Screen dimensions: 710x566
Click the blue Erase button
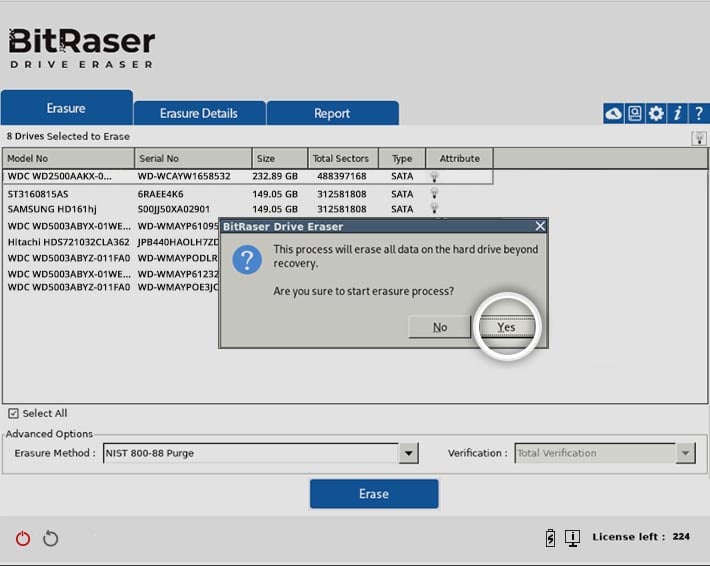tap(374, 494)
